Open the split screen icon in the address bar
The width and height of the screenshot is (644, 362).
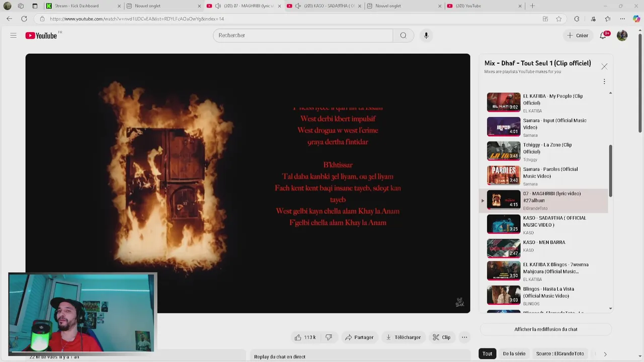(x=545, y=19)
